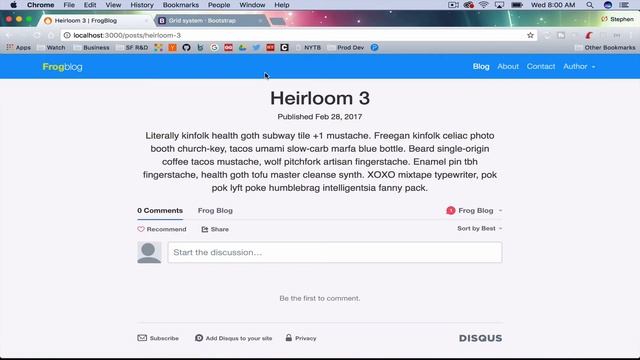The image size is (640, 360).
Task: Open the teal b bookmark icon
Action: pyautogui.click(x=200, y=47)
